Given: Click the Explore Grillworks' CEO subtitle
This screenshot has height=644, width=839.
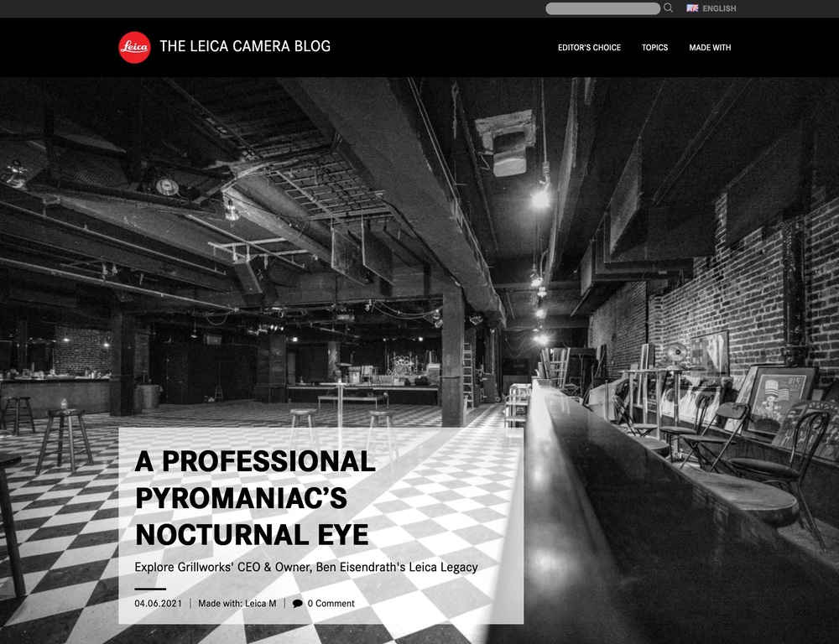Looking at the screenshot, I should (x=306, y=567).
